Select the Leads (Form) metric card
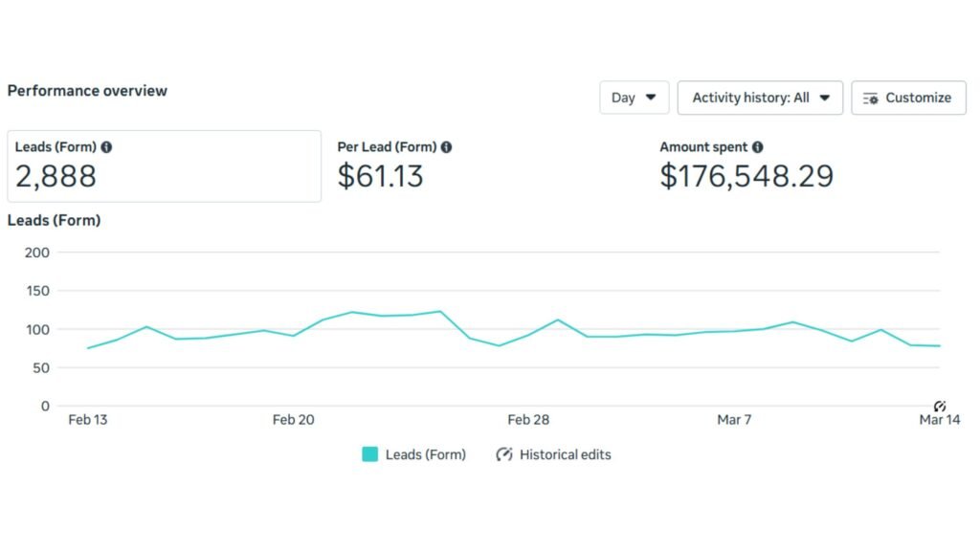The width and height of the screenshot is (980, 551). [x=164, y=165]
